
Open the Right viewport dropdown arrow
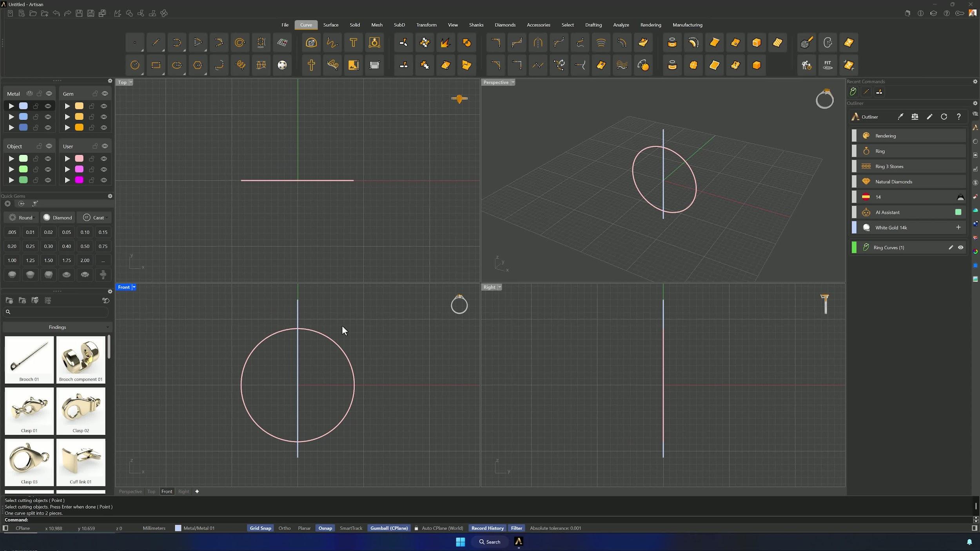tap(499, 287)
